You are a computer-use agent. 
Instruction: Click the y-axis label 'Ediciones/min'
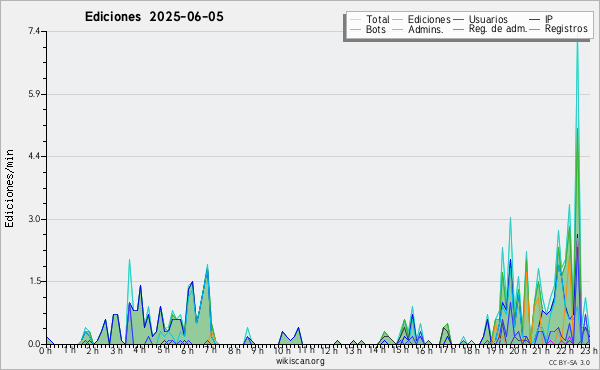pos(9,188)
